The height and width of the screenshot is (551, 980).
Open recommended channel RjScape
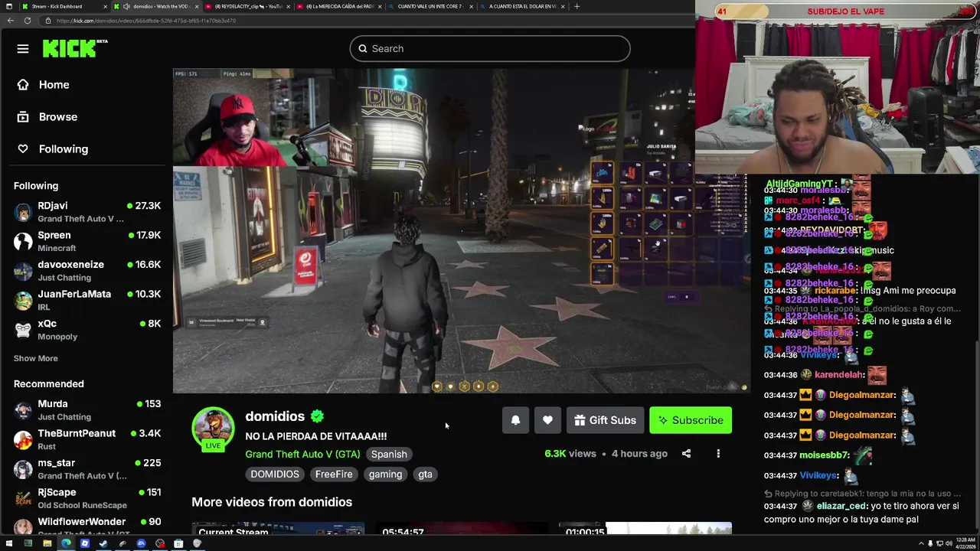[87, 498]
